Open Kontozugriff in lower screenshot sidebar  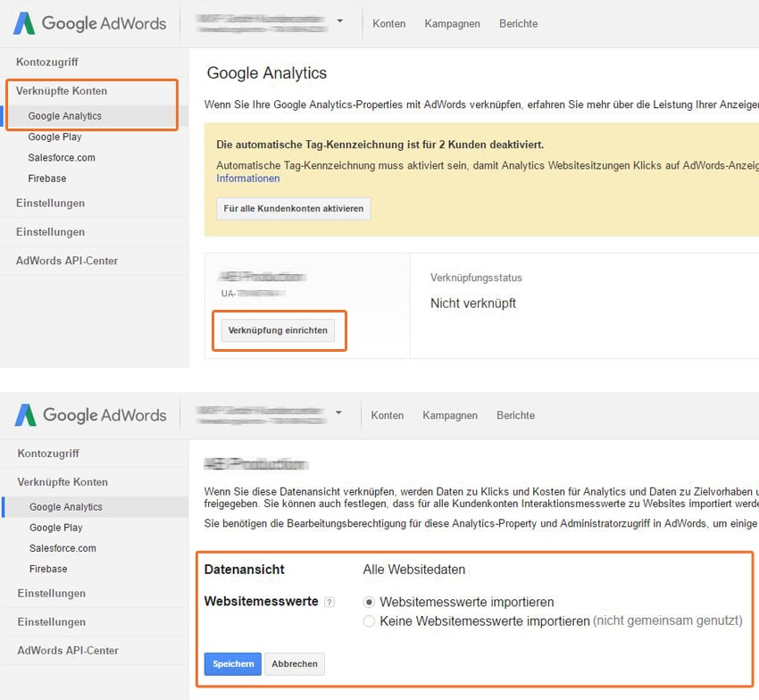click(x=48, y=454)
